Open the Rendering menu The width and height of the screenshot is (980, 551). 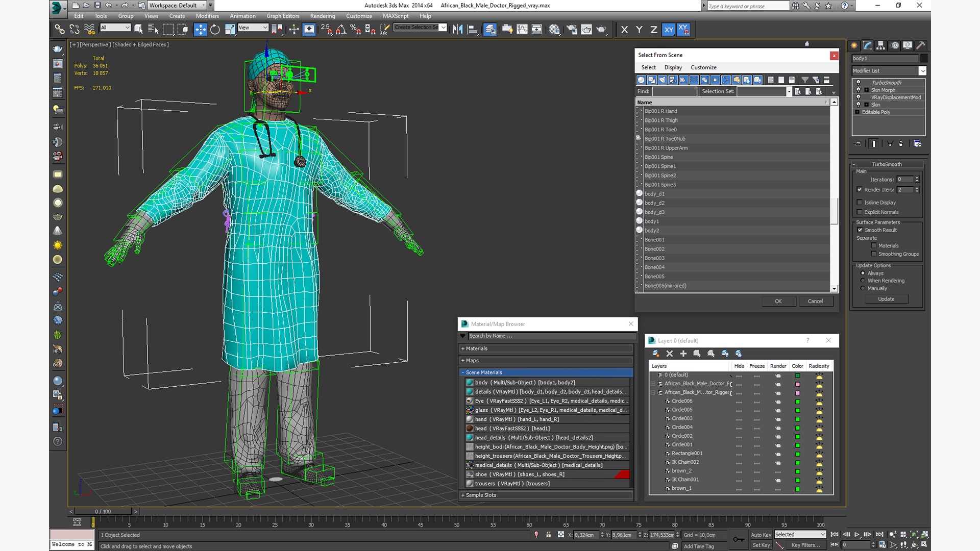click(323, 16)
